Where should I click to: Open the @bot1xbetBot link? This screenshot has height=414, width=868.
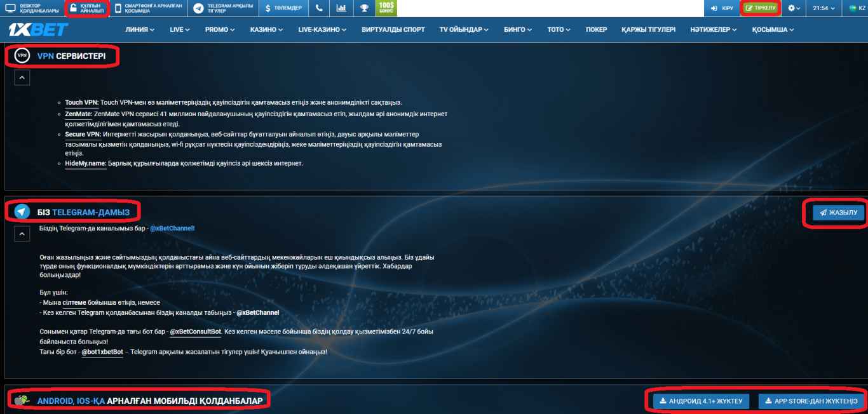[x=102, y=351]
